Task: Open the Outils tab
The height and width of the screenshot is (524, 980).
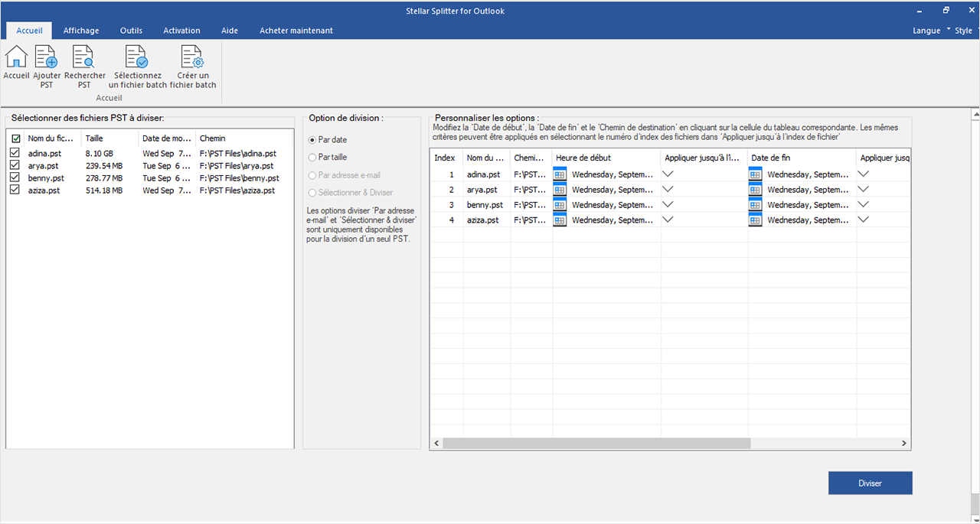Action: tap(132, 31)
